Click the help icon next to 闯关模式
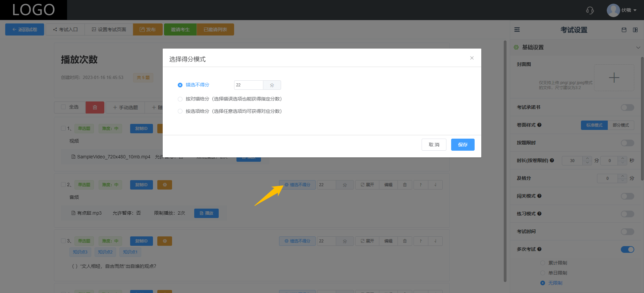Screen dimensions: 644x293 [539, 196]
